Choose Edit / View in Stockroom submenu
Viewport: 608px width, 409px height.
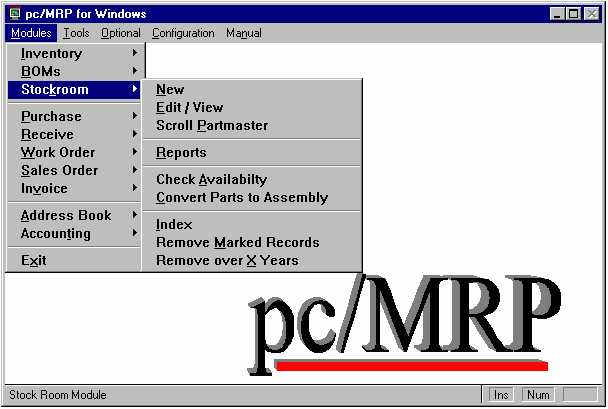252,107
